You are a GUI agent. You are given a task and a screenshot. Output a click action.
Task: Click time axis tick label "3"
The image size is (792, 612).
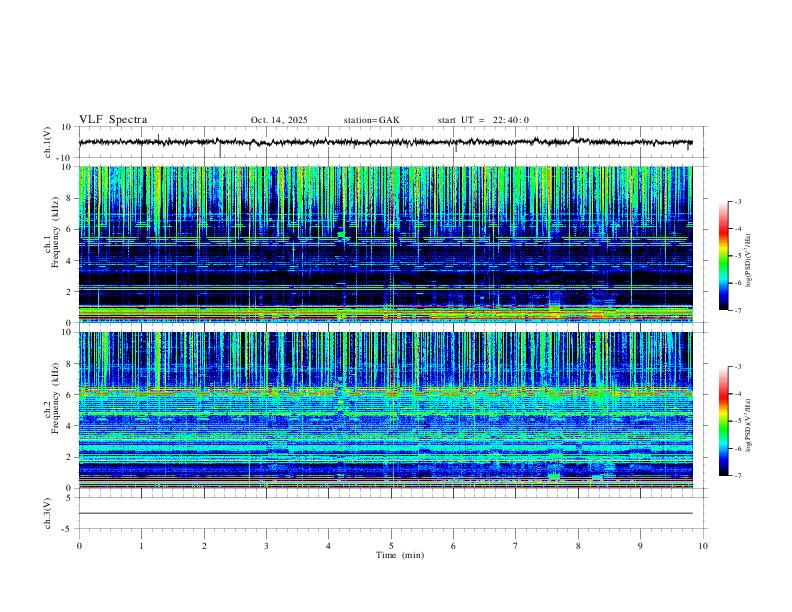(x=266, y=546)
